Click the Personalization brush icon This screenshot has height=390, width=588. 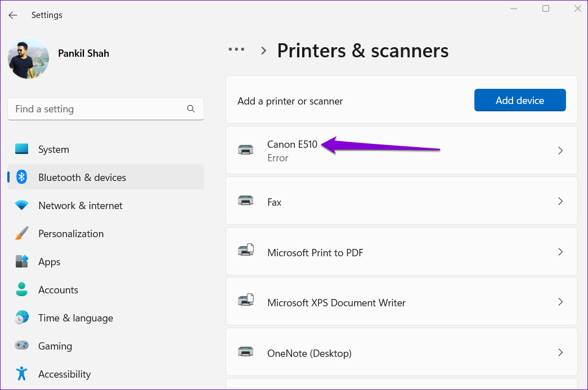click(x=21, y=233)
